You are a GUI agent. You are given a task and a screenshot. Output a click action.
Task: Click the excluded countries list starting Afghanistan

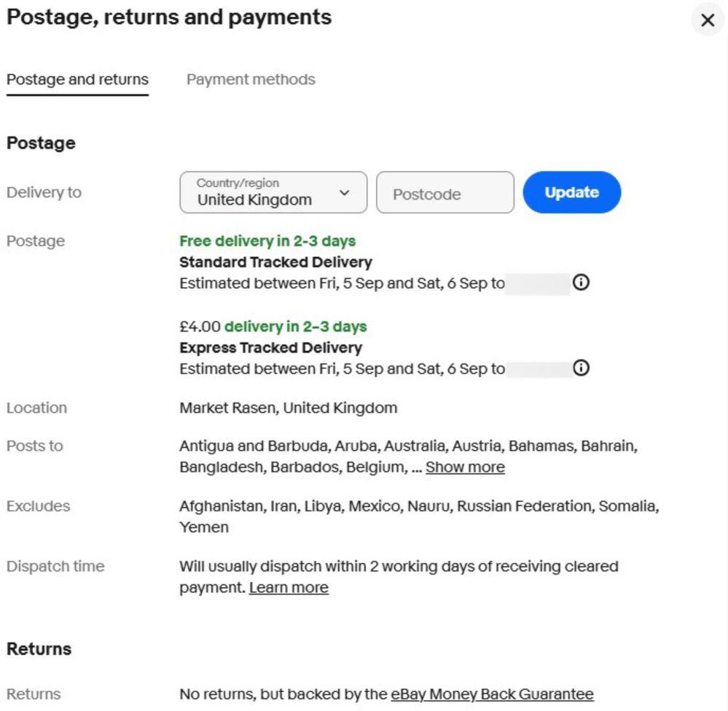click(x=419, y=516)
